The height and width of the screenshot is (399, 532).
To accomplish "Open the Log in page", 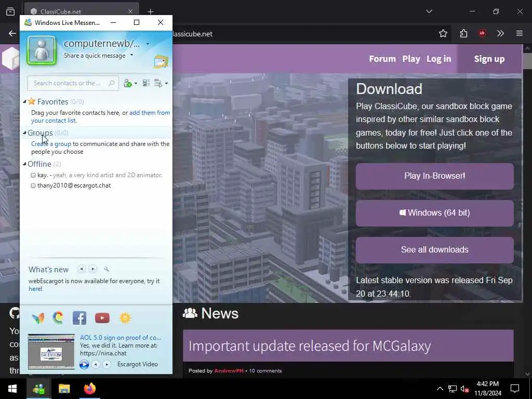I will point(438,59).
